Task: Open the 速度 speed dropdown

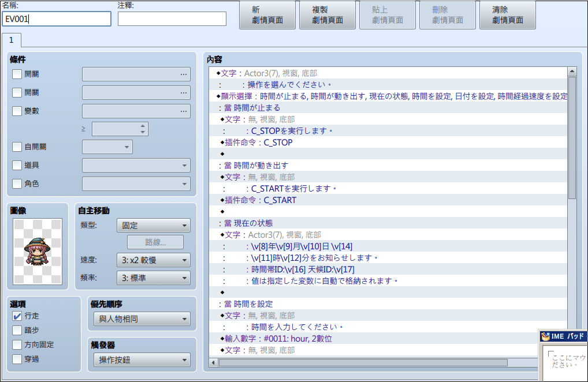Action: pos(154,260)
